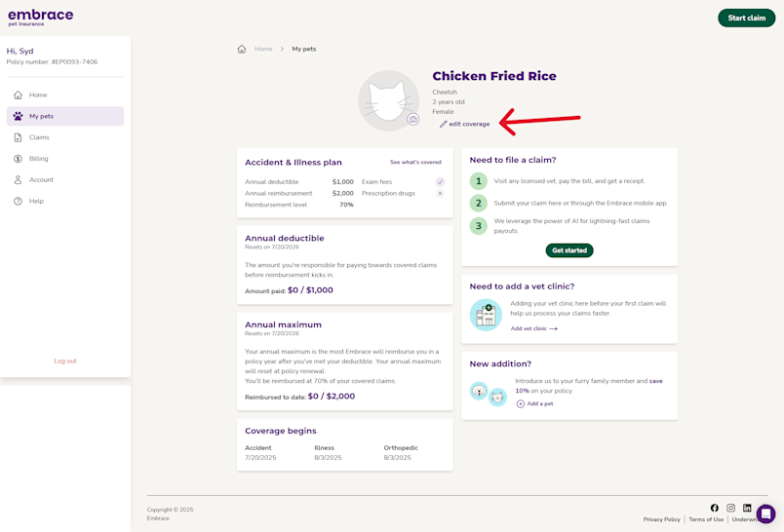Open See what's covered link
This screenshot has width=784, height=532.
pyautogui.click(x=415, y=163)
